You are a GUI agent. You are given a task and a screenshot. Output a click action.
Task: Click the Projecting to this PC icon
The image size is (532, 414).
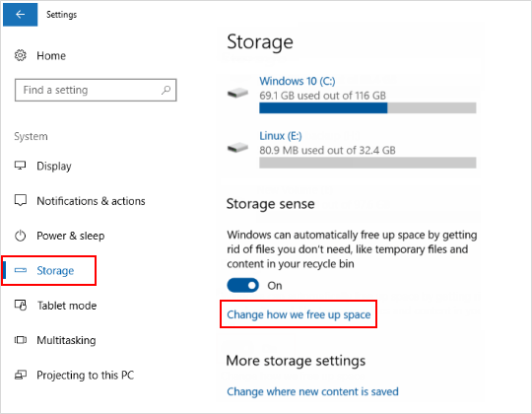21,375
